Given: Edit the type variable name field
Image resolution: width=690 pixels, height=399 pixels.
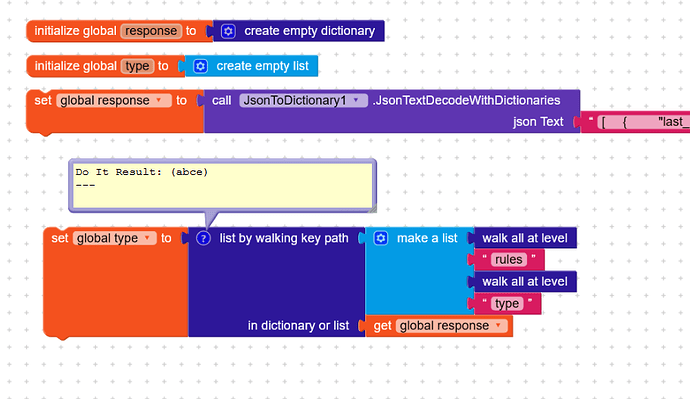Looking at the screenshot, I should tap(137, 66).
